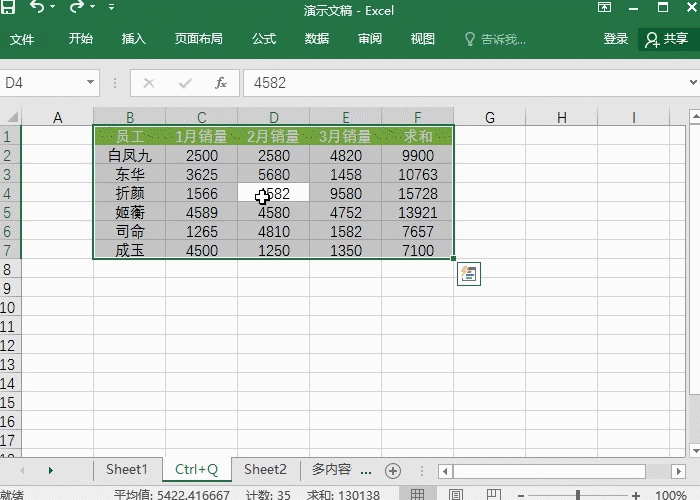
Task: Switch to the 数据 ribbon tab
Action: click(x=317, y=39)
